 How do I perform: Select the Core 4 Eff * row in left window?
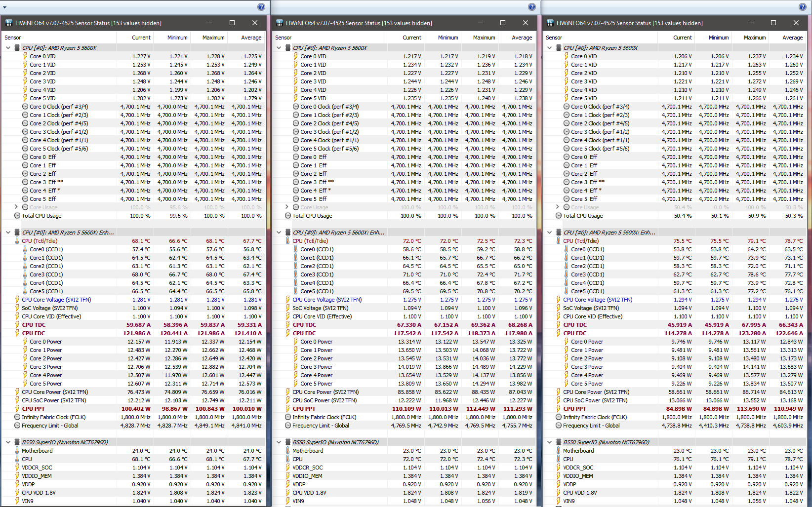coord(133,191)
